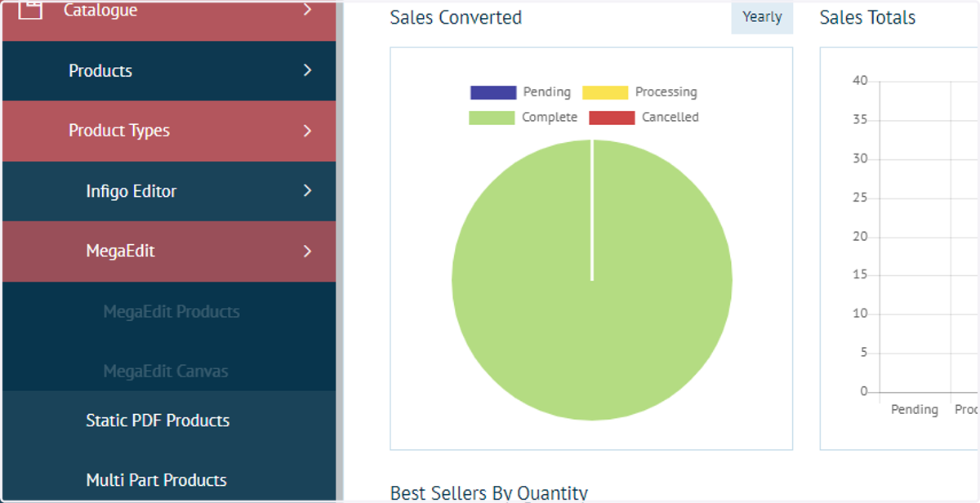Collapse the Product Types chevron
The width and height of the screenshot is (980, 503).
pyautogui.click(x=307, y=131)
